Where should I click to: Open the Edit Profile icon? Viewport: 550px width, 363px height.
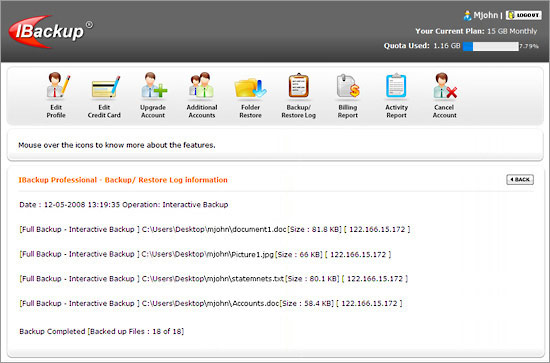(x=57, y=85)
